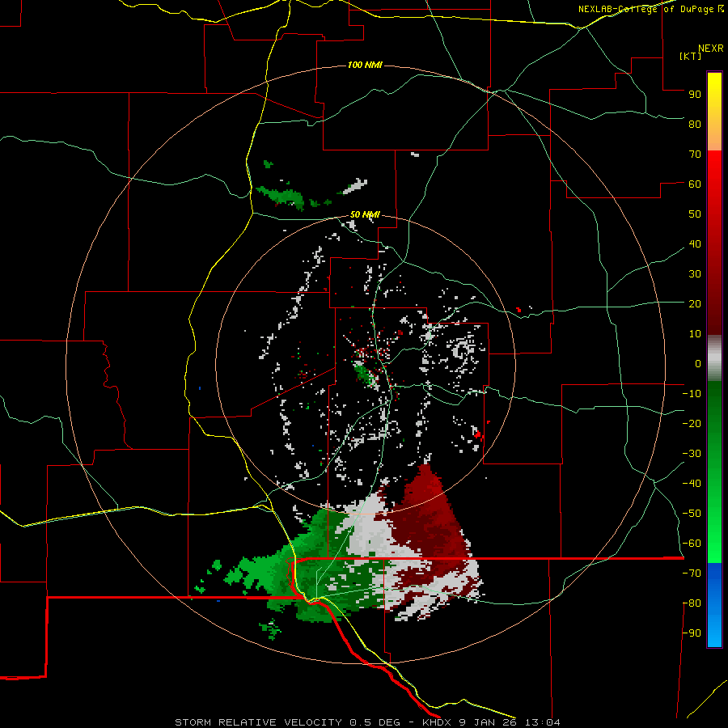
Task: Select the -20 value on the velocity scale
Action: (692, 423)
